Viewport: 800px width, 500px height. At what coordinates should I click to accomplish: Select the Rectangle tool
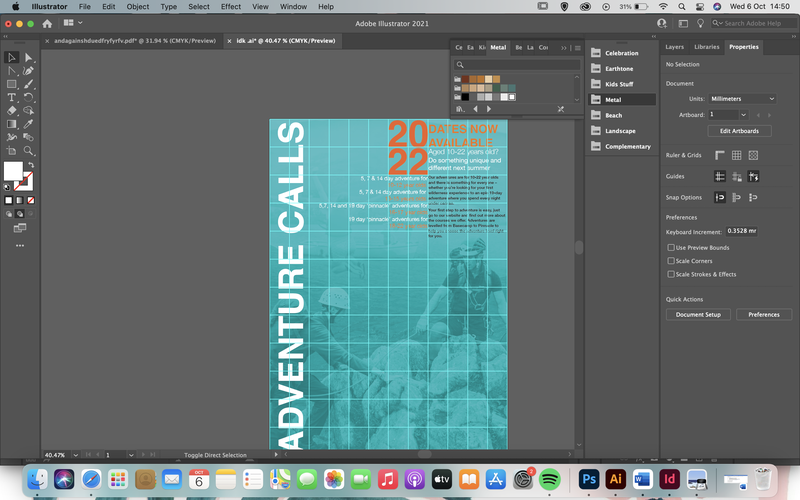[11, 84]
